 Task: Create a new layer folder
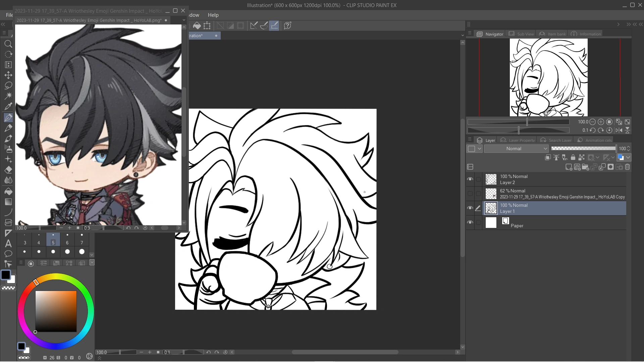[x=586, y=167]
